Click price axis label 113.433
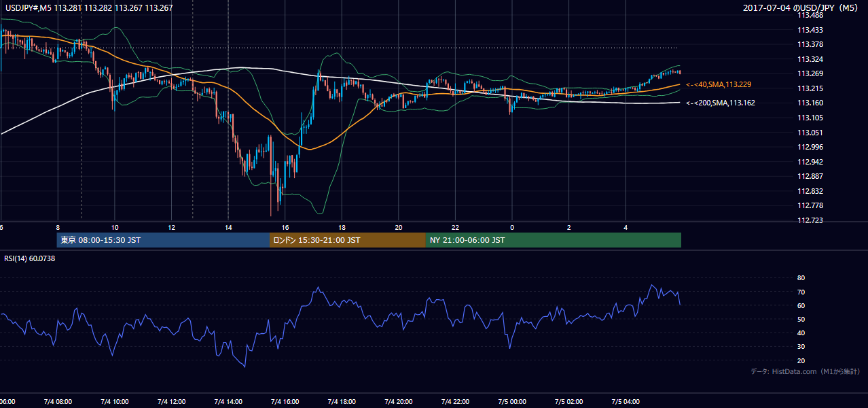This screenshot has width=868, height=408. [810, 30]
